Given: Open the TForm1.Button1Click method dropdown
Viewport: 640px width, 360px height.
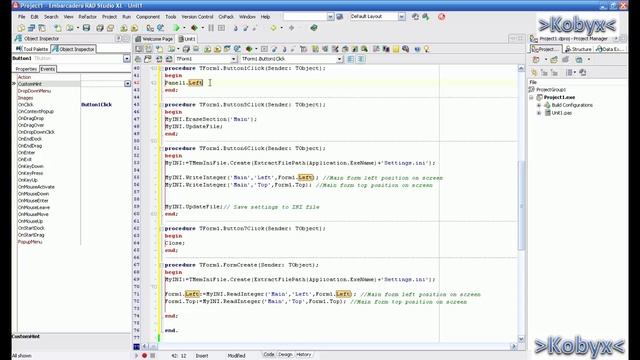Looking at the screenshot, I should [x=340, y=59].
